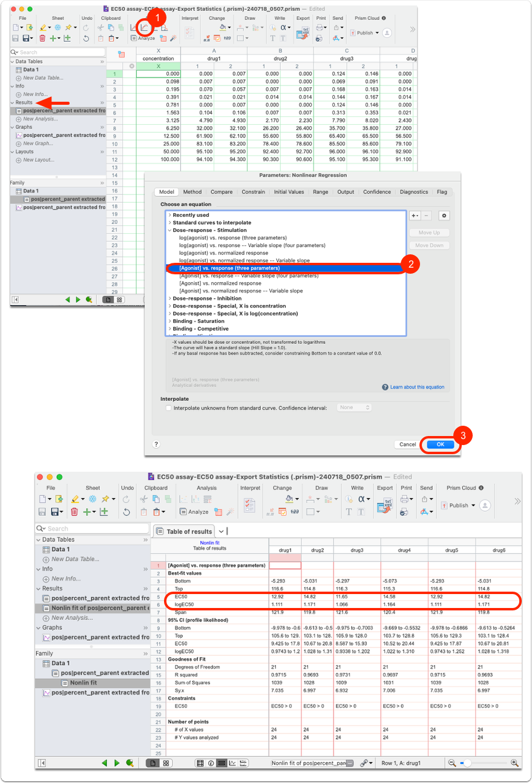Collapse the Layouts section in sidebar
The height and width of the screenshot is (783, 532).
(13, 152)
